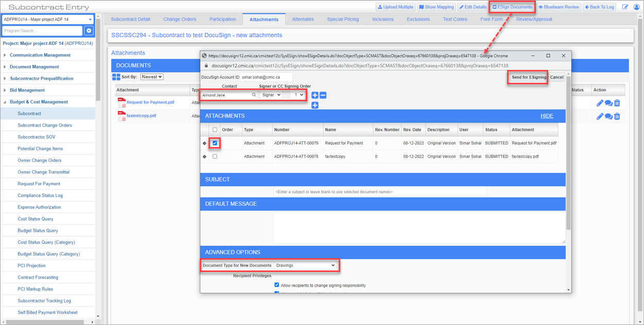This screenshot has width=644, height=325.
Task: Click the edit note icon in header
Action: (x=625, y=7)
